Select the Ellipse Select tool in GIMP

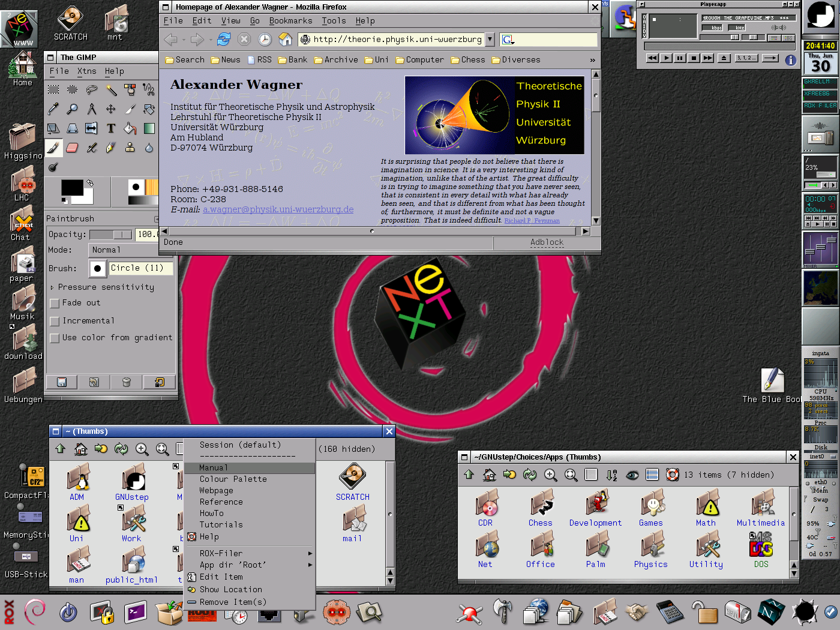[73, 90]
